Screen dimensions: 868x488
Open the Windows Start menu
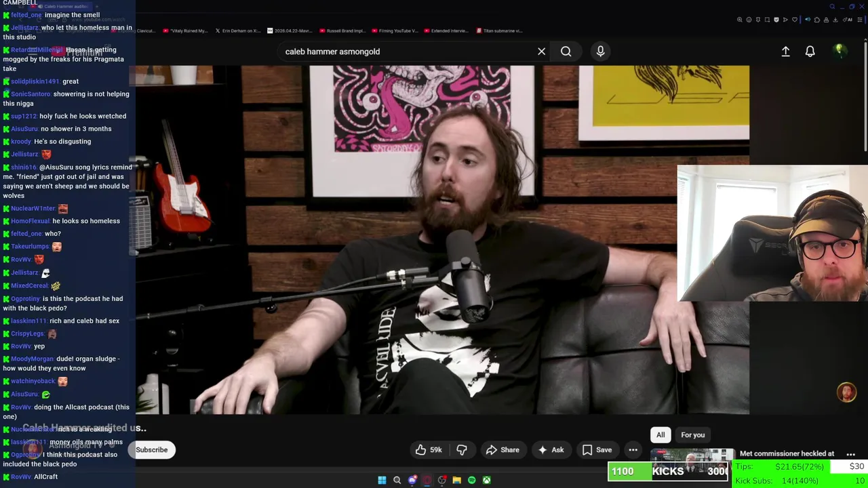click(382, 480)
